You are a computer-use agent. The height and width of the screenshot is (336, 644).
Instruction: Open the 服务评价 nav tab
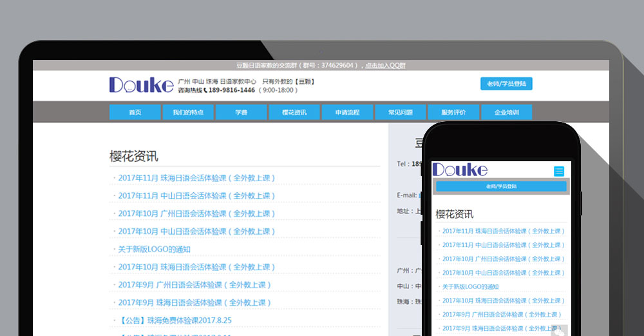pos(453,112)
